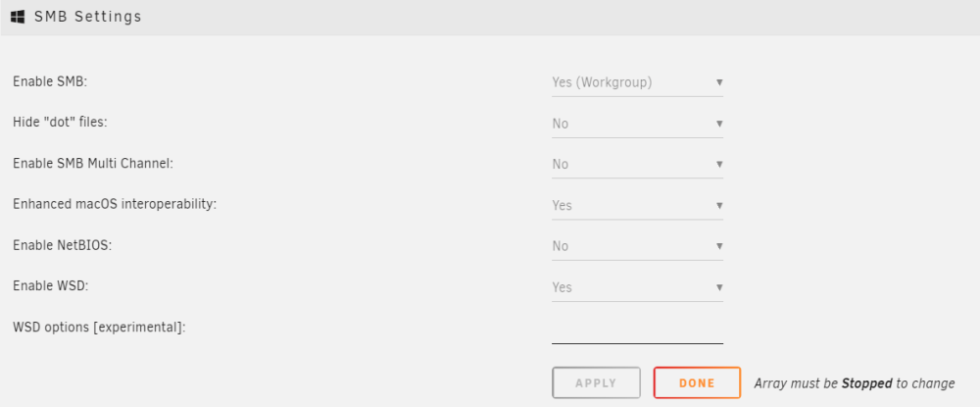Click the Enable SMB label text
Screen dimensions: 980x407
[x=49, y=81]
